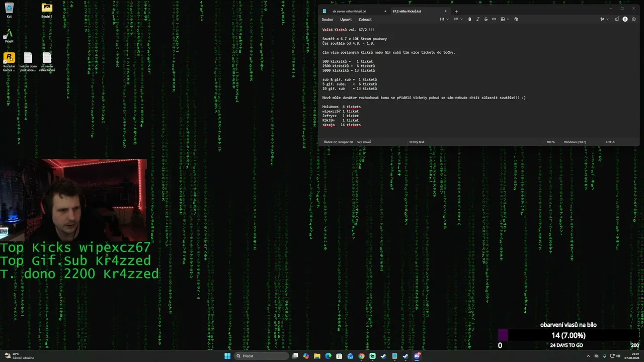Open the Mail app on the taskbar
The image size is (644, 362).
click(x=350, y=356)
